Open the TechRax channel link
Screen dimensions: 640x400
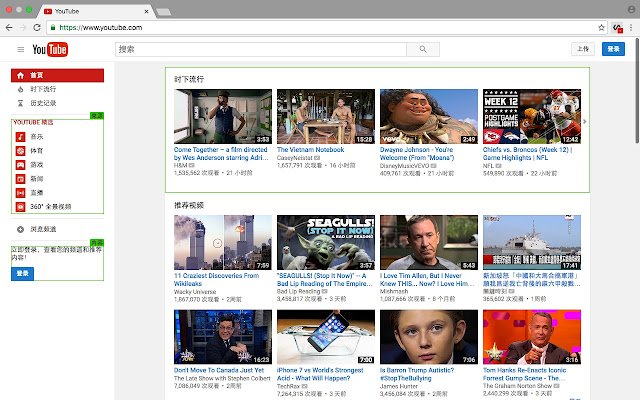tap(289, 386)
